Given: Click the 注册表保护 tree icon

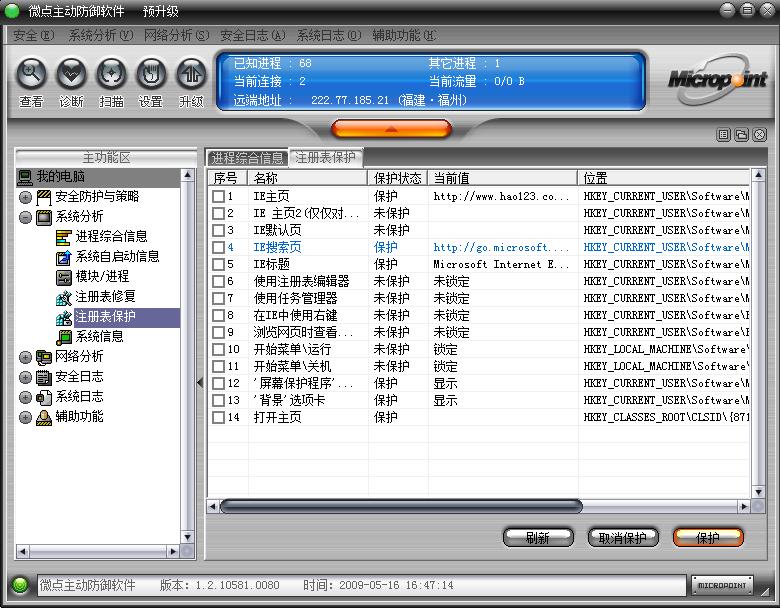Looking at the screenshot, I should (x=63, y=317).
